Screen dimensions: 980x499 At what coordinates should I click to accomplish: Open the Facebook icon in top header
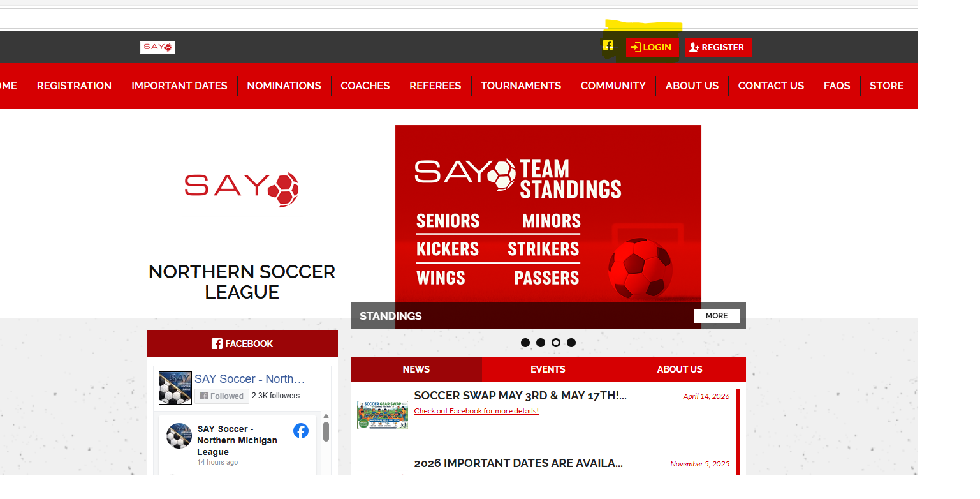608,45
